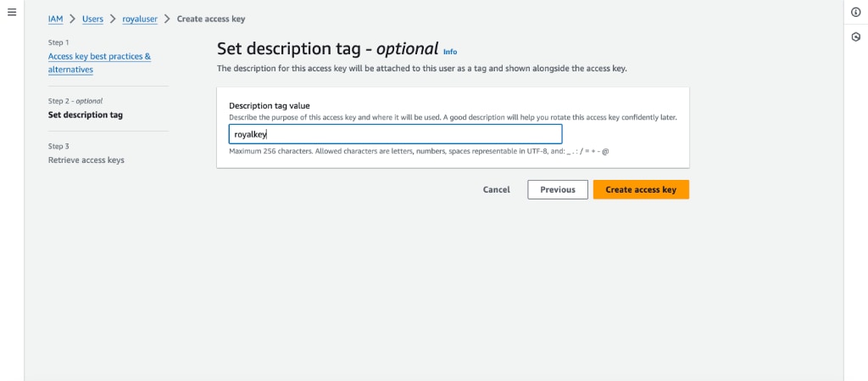Click the orange Create access key button

641,189
